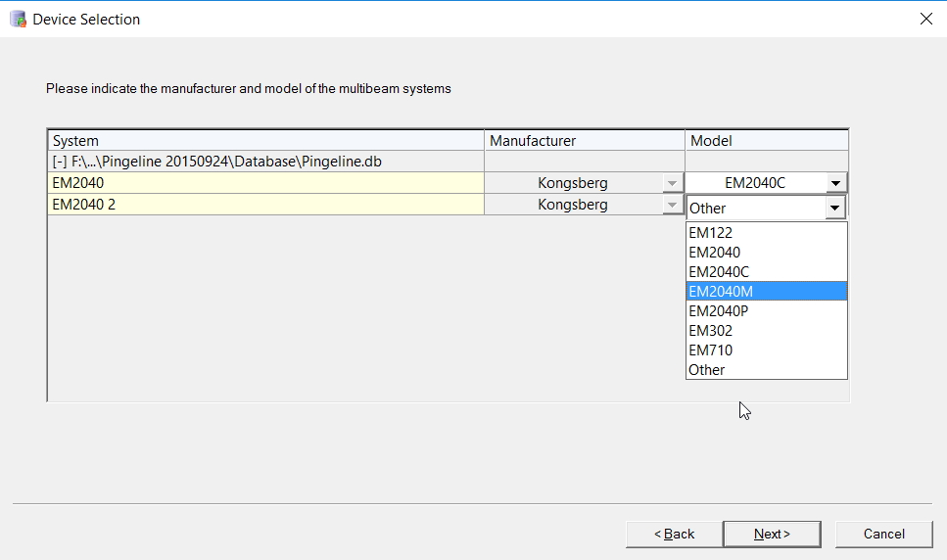
Task: Select Other at the bottom of the list
Action: pyautogui.click(x=707, y=370)
